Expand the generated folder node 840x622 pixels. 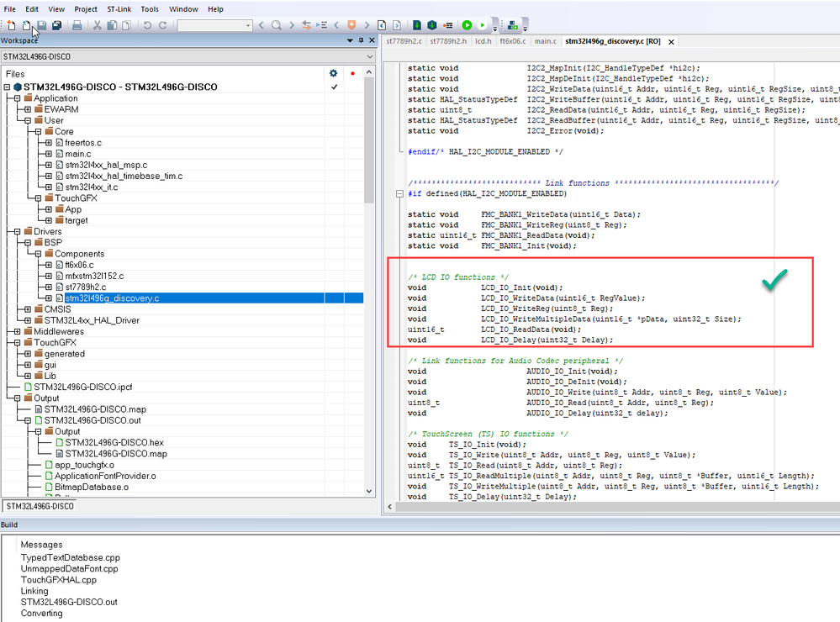pyautogui.click(x=27, y=354)
